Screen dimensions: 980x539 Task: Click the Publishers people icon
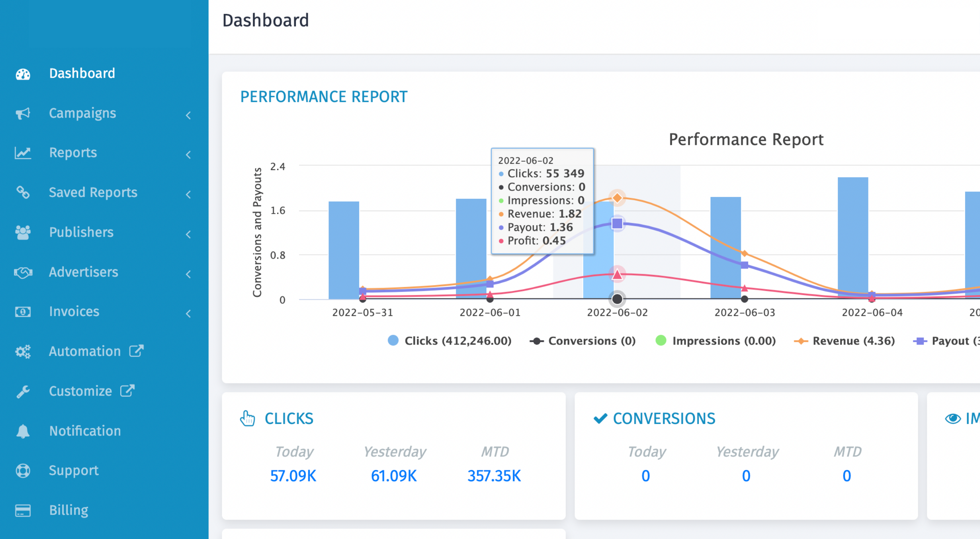pos(23,232)
